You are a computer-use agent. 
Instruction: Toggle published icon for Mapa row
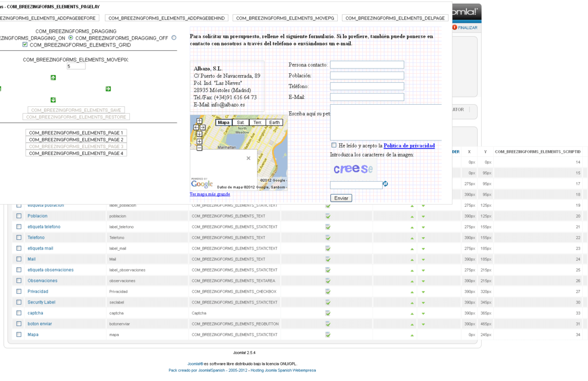tap(328, 335)
